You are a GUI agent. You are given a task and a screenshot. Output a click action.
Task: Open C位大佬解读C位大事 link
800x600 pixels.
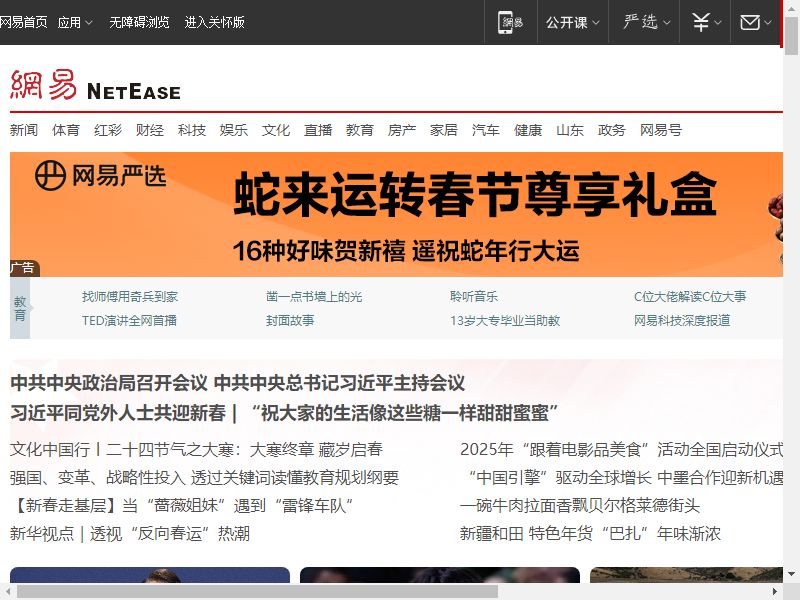tap(690, 296)
